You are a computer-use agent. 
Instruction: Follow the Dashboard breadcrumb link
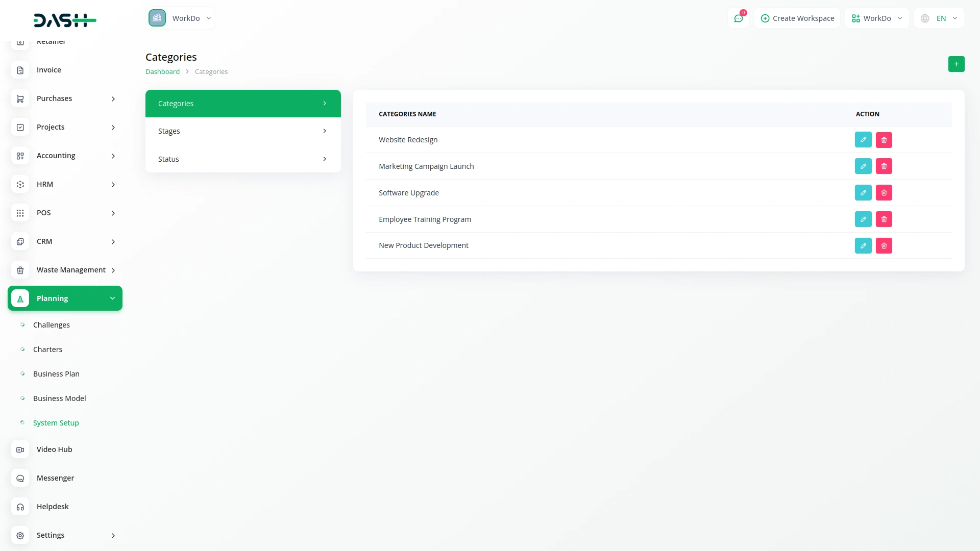click(x=162, y=72)
